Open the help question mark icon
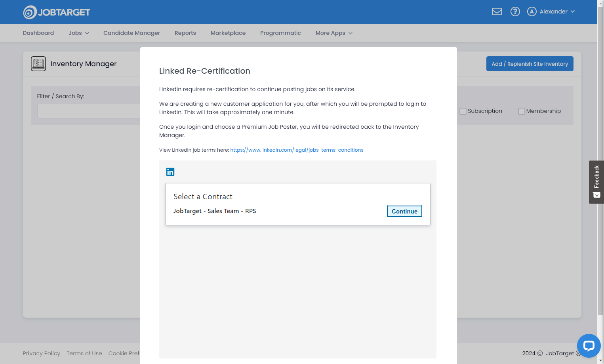604x364 pixels. pos(515,11)
